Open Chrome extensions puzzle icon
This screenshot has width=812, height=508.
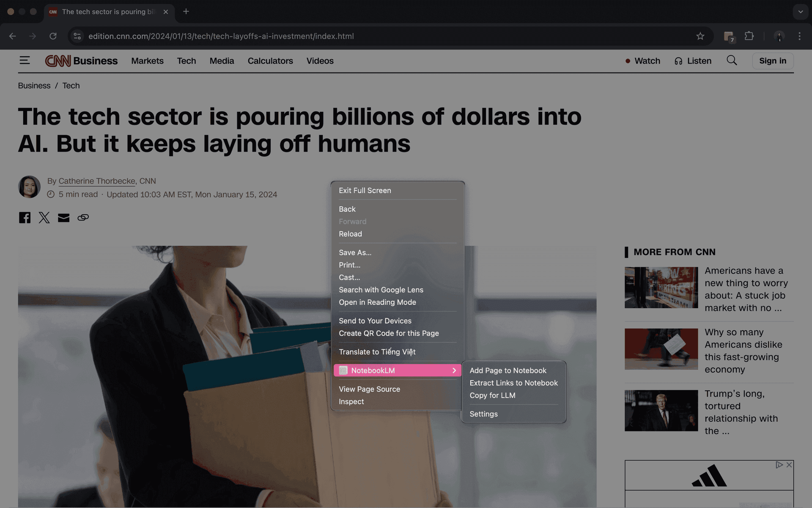pos(749,36)
